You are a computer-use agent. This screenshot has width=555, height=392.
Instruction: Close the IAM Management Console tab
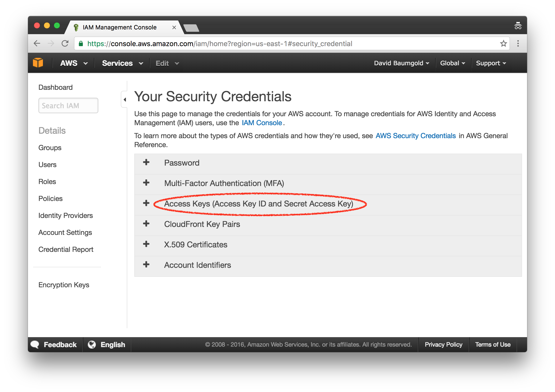pos(174,27)
